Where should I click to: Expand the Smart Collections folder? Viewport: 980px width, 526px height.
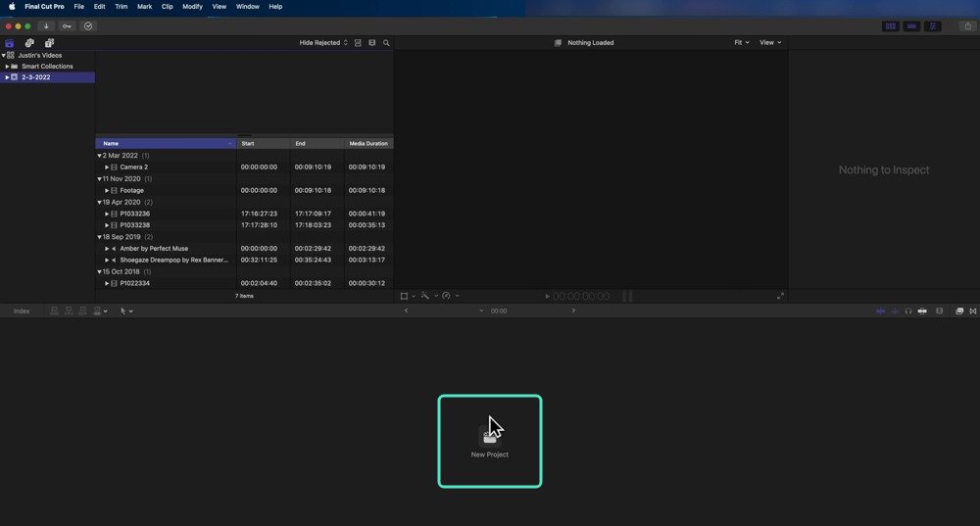pos(7,67)
